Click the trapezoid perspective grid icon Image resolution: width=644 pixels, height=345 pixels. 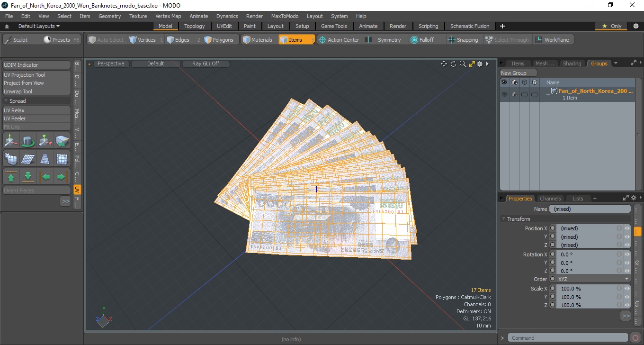point(45,159)
